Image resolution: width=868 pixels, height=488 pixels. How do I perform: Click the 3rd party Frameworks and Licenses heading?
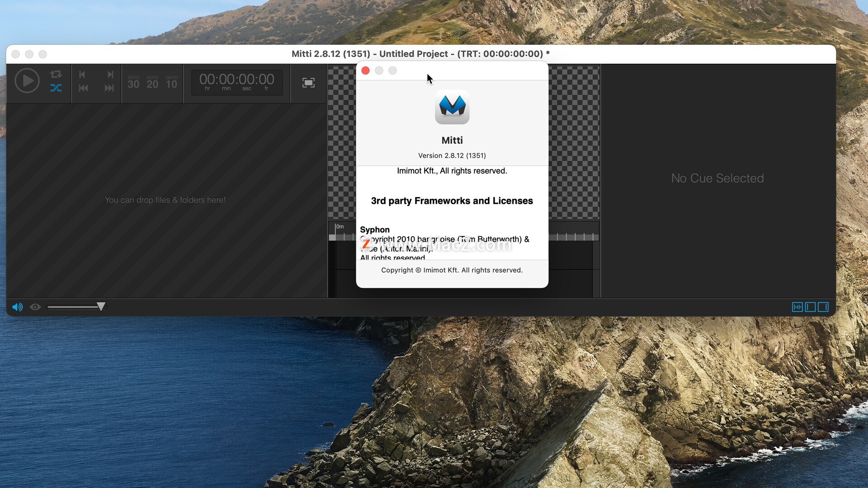tap(452, 201)
